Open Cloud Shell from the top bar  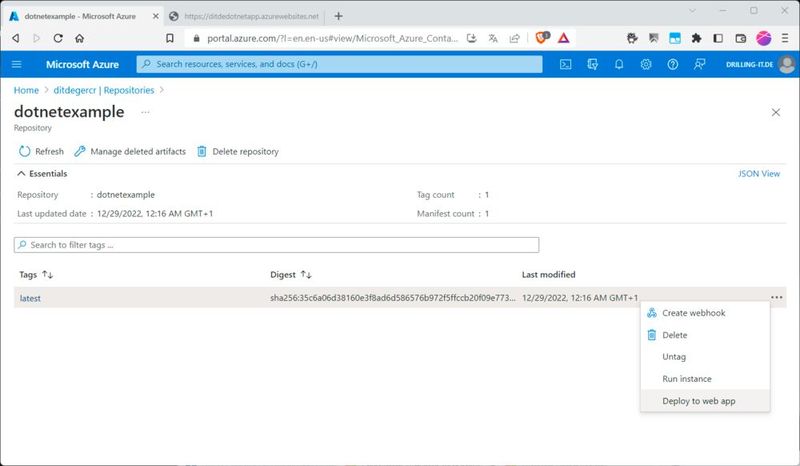pyautogui.click(x=565, y=64)
